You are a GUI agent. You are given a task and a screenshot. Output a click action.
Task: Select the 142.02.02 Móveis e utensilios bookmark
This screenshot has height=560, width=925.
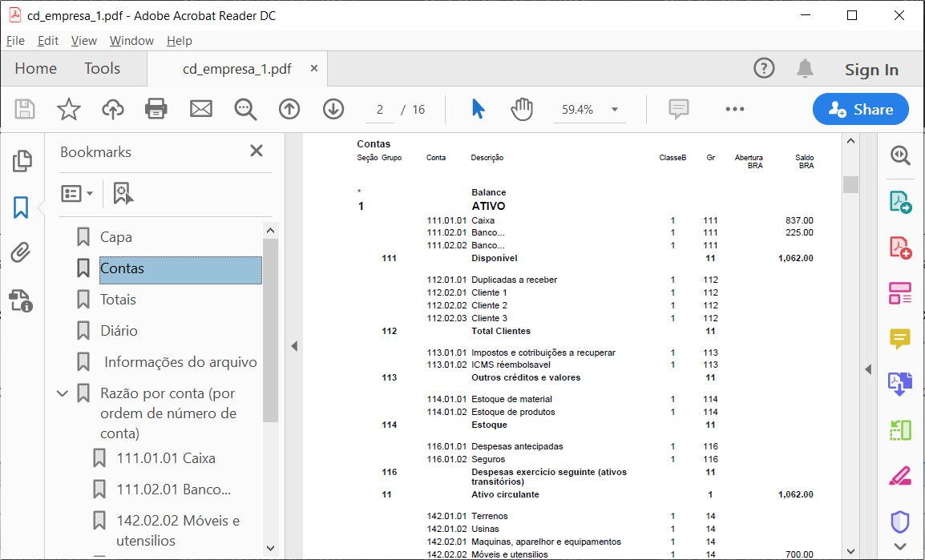(178, 530)
